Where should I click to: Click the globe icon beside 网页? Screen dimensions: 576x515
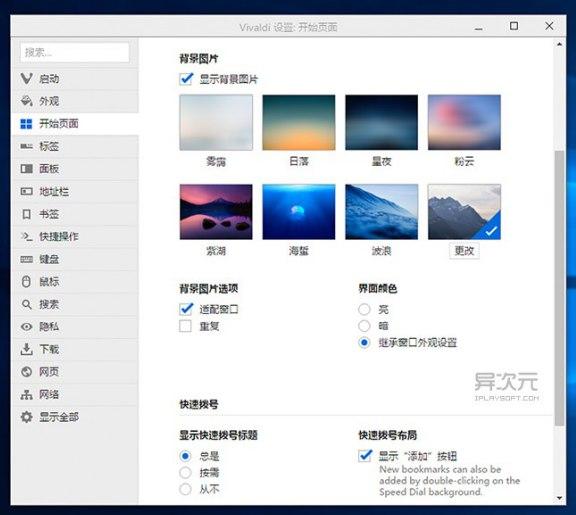click(x=26, y=372)
